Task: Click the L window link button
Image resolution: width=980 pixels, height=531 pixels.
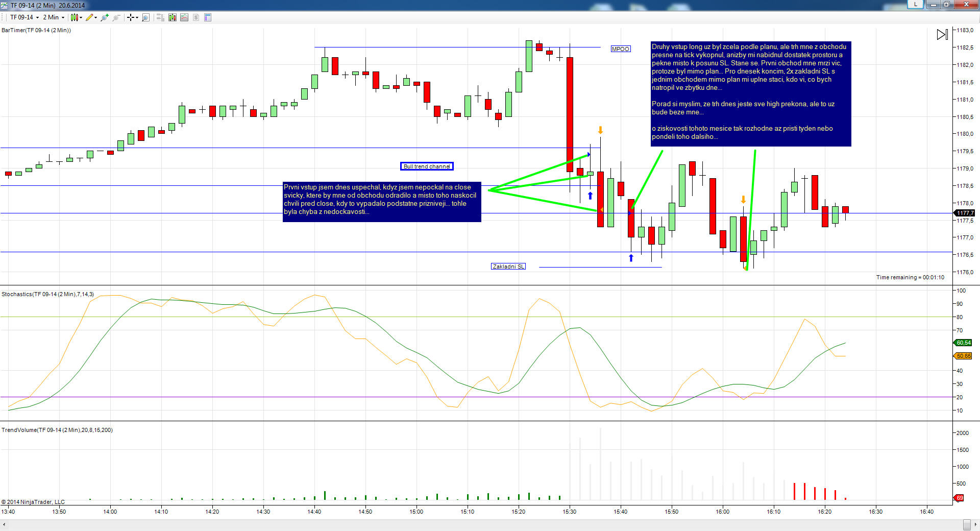Action: coord(916,4)
